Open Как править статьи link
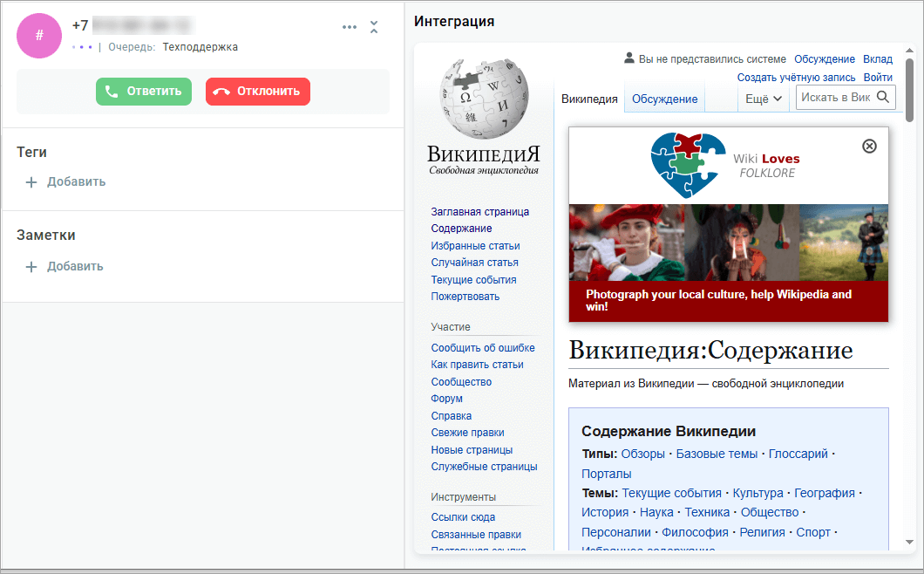 pos(477,365)
